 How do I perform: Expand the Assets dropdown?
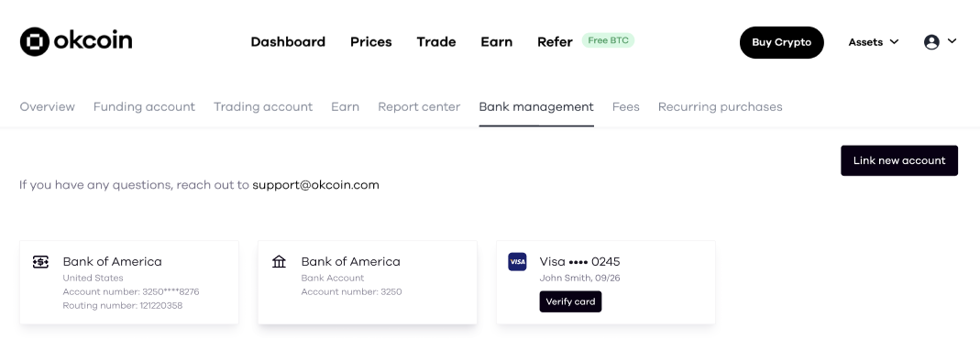(x=873, y=42)
